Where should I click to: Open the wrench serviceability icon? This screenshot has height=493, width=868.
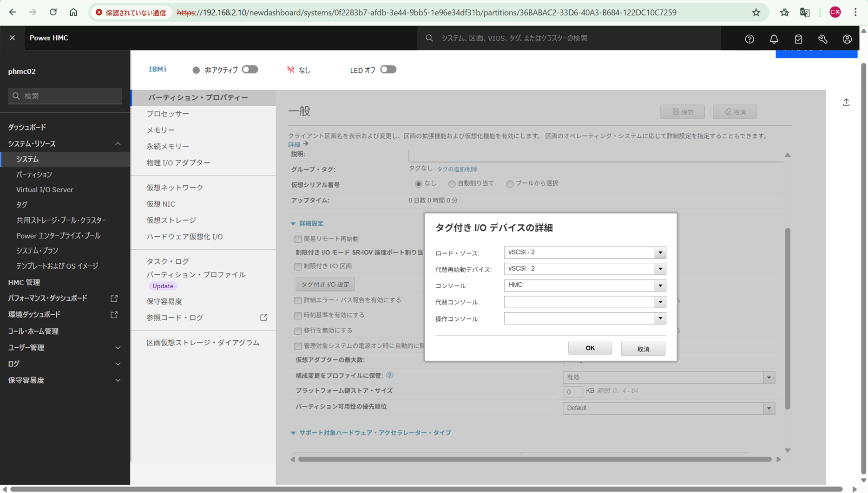(x=823, y=39)
